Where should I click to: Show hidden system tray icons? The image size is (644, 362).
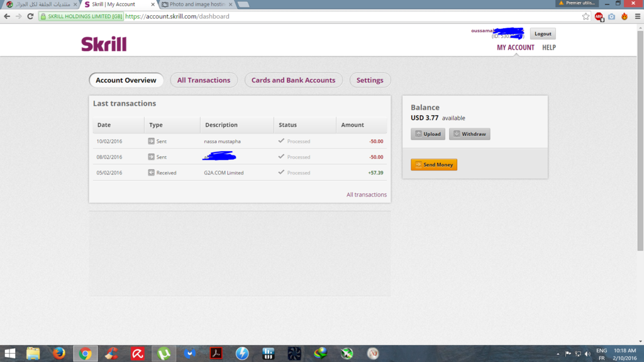pos(558,354)
